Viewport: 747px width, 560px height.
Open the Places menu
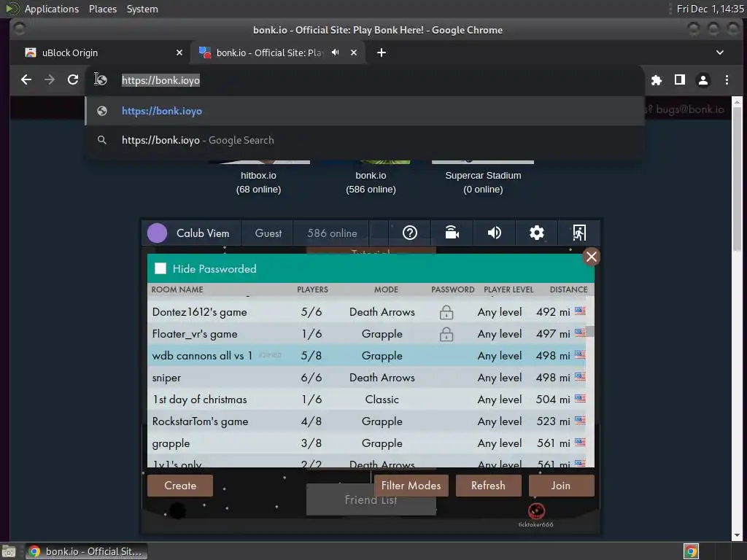click(103, 9)
